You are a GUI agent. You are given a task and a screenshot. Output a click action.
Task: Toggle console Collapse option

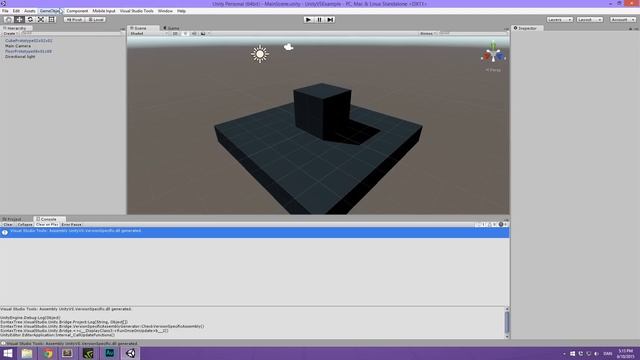point(25,224)
